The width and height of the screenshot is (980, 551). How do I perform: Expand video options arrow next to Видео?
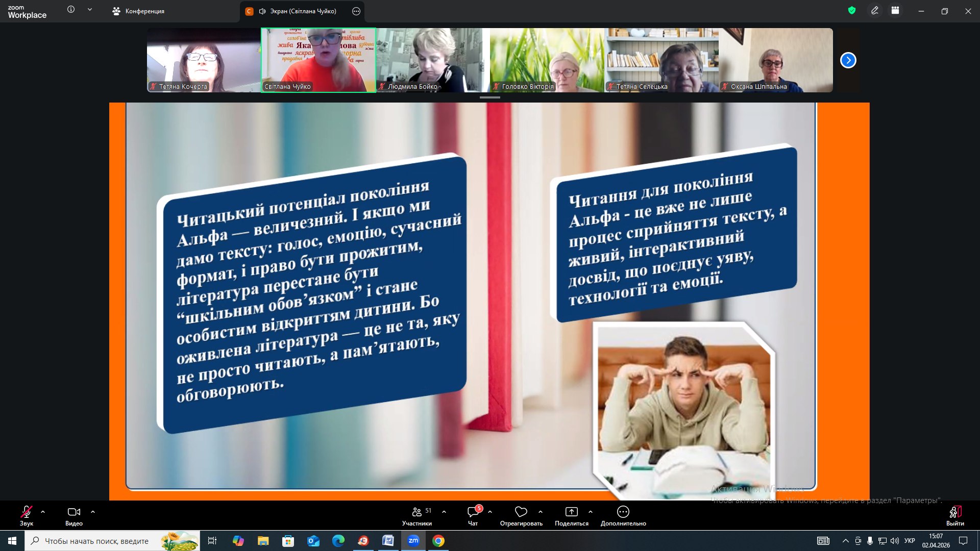click(x=93, y=511)
